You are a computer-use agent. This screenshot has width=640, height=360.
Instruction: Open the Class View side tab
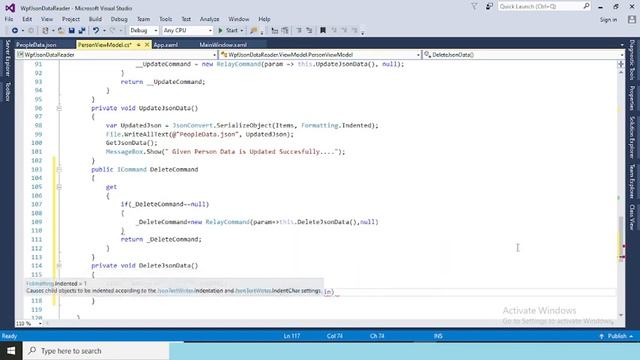point(632,217)
